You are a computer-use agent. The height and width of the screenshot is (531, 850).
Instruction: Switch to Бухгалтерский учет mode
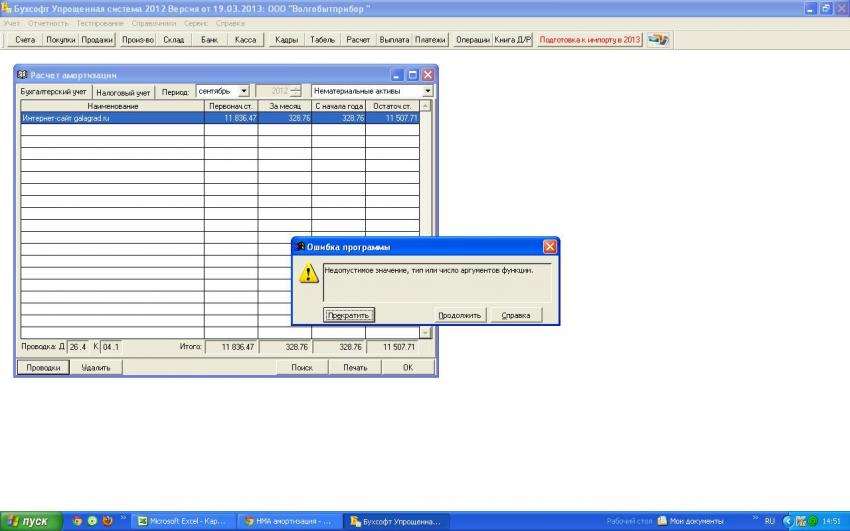[54, 92]
